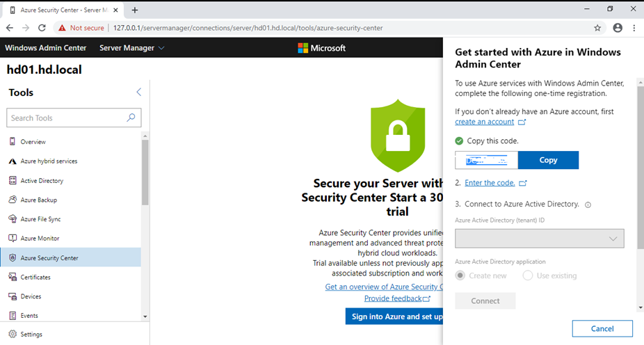Collapse the Tools pane with chevron
Image resolution: width=644 pixels, height=345 pixels.
pyautogui.click(x=139, y=92)
